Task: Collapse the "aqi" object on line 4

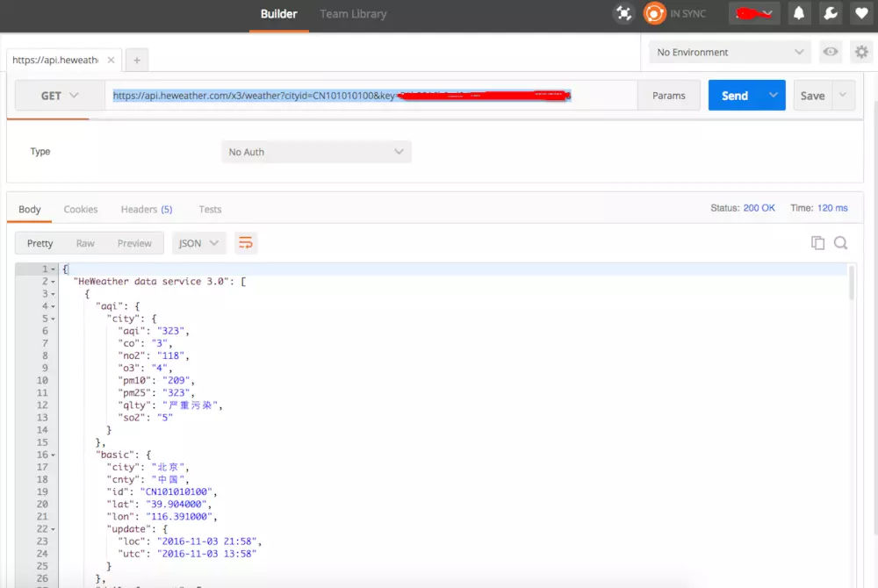Action: point(54,306)
